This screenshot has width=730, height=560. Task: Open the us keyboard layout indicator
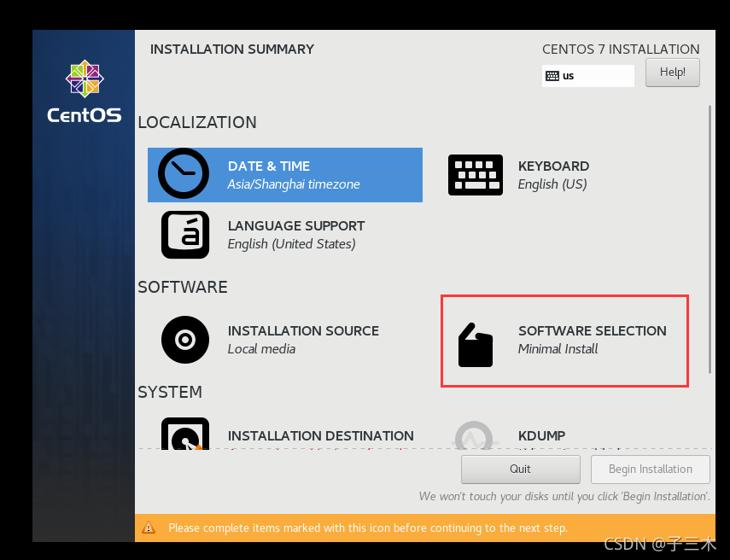(x=588, y=76)
